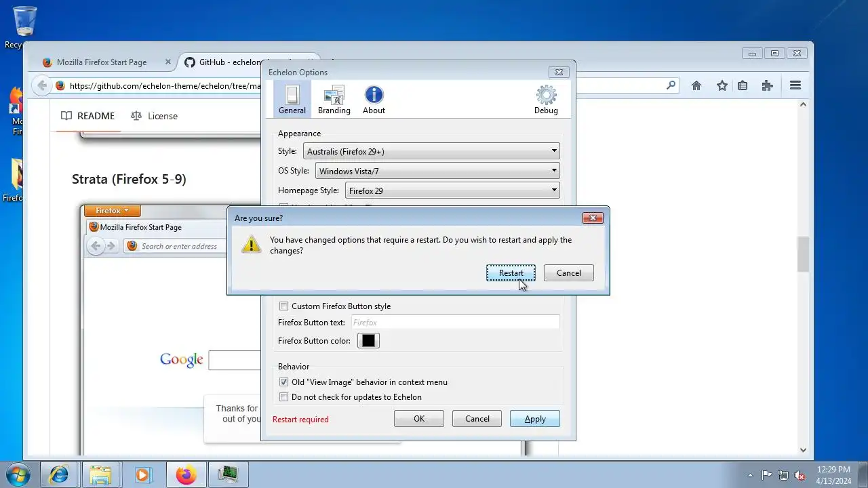Click scrollbar down arrow in Firefox
868x488 pixels.
click(803, 449)
